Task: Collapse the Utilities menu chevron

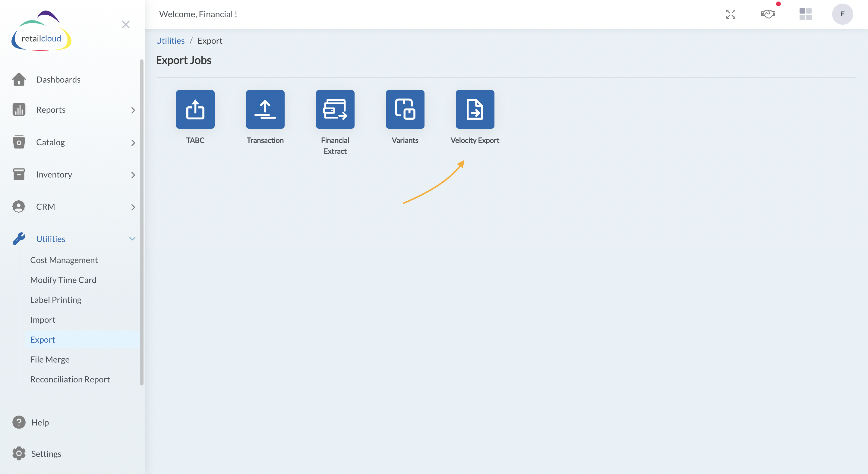Action: tap(132, 238)
